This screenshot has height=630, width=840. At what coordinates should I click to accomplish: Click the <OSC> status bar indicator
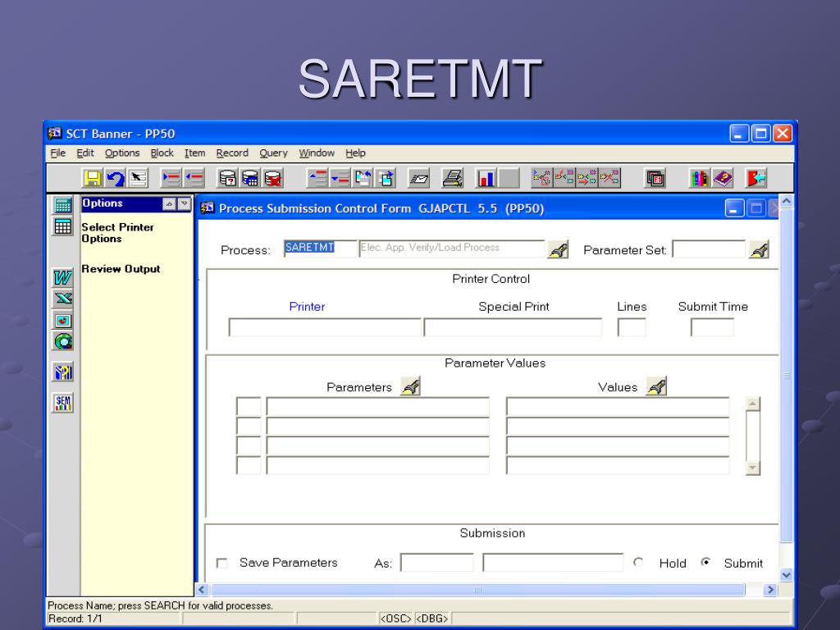[x=395, y=619]
